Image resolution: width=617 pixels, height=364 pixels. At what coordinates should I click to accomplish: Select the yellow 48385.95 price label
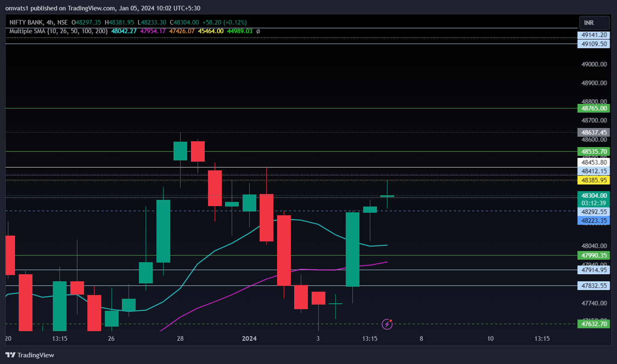coord(594,180)
